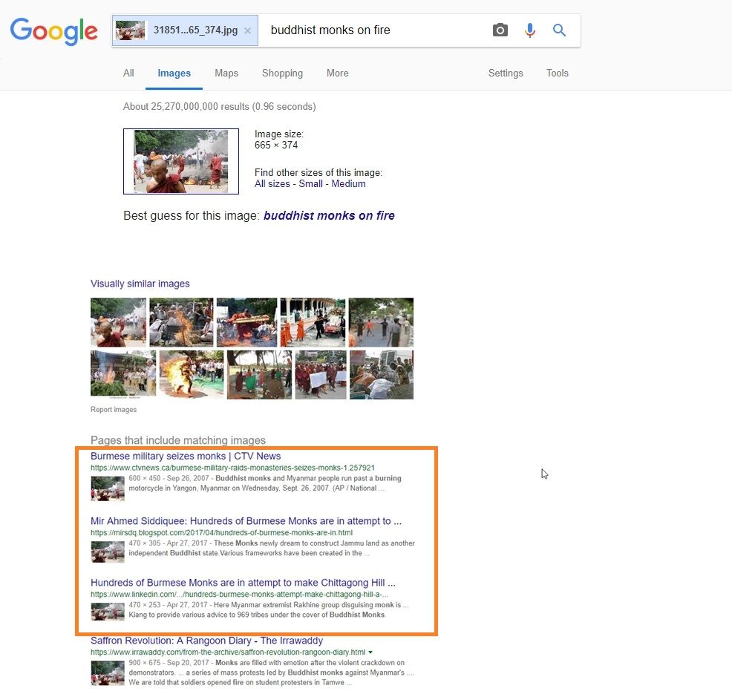Viewport: 732px width, 700px height.
Task: Open first similar image in bottom row
Action: tap(123, 375)
